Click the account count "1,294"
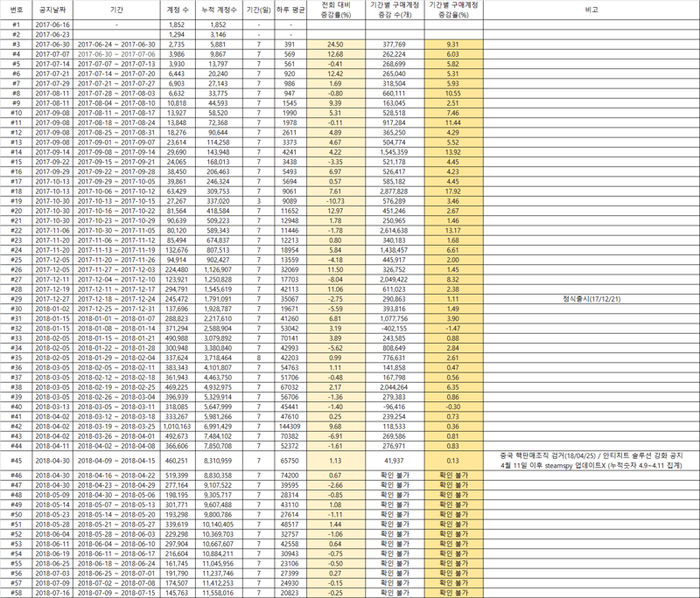This screenshot has width=700, height=598. [178, 35]
